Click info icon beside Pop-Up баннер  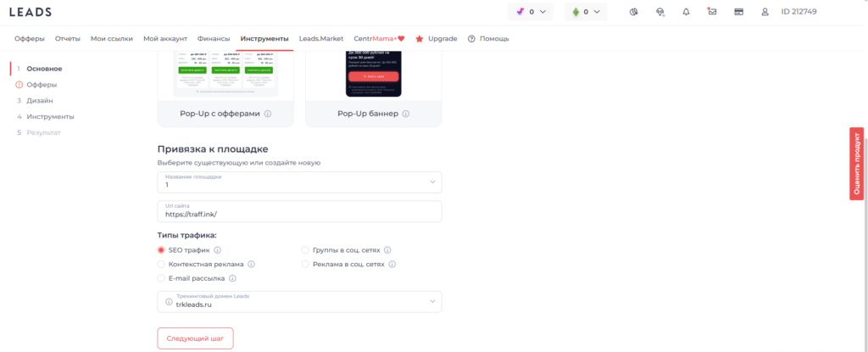406,114
